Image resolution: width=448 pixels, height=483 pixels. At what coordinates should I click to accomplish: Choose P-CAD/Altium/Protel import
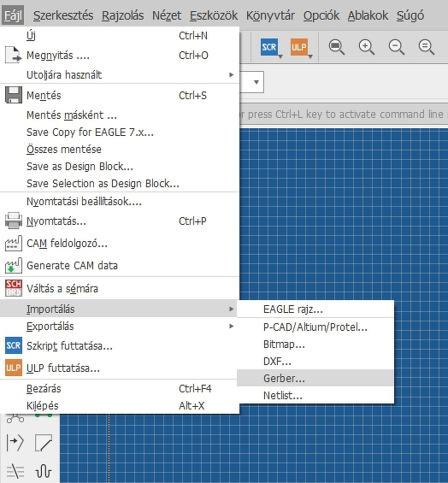[315, 327]
